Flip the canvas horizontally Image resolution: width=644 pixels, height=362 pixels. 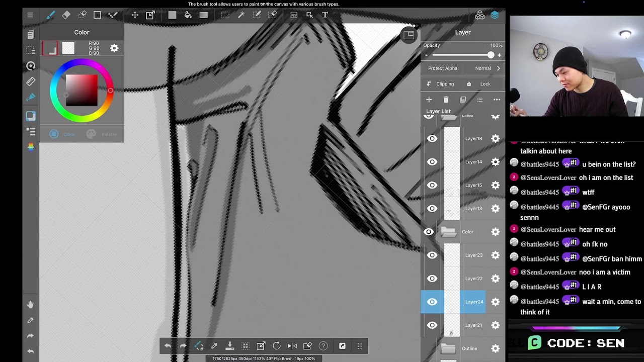pos(292,346)
